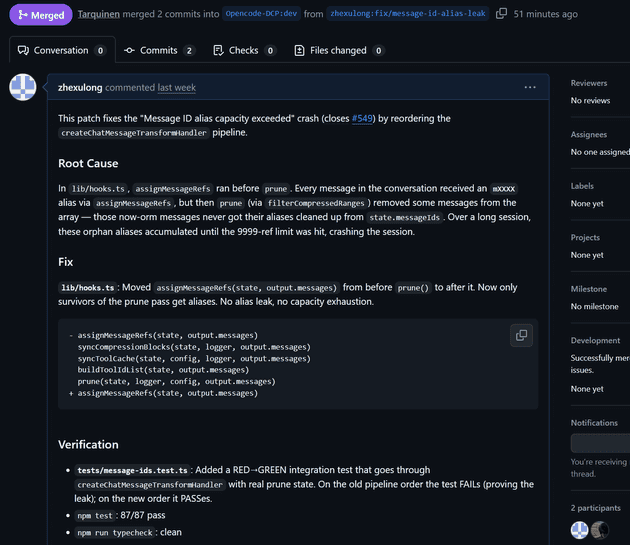Image resolution: width=630 pixels, height=545 pixels.
Task: Click the 'tests/message-ids.test.ts' inline code
Action: (132, 470)
